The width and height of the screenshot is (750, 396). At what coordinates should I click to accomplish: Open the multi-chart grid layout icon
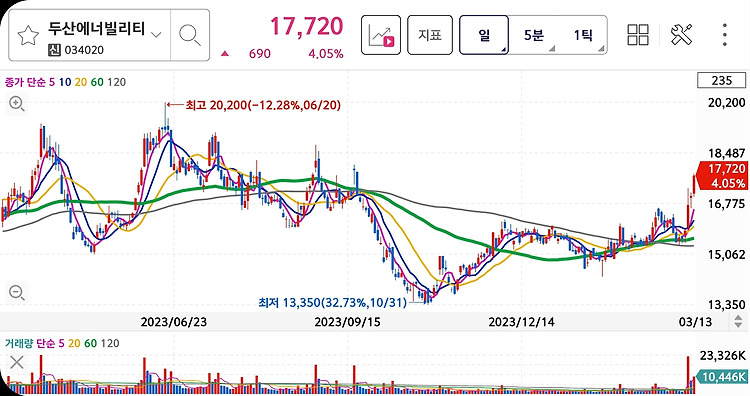[x=638, y=35]
